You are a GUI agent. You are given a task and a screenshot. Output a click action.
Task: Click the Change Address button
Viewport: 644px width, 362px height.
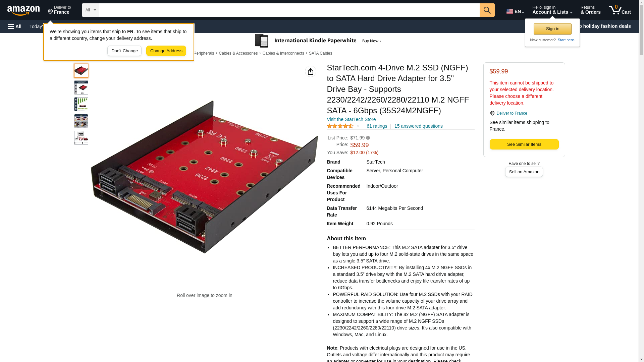[166, 51]
